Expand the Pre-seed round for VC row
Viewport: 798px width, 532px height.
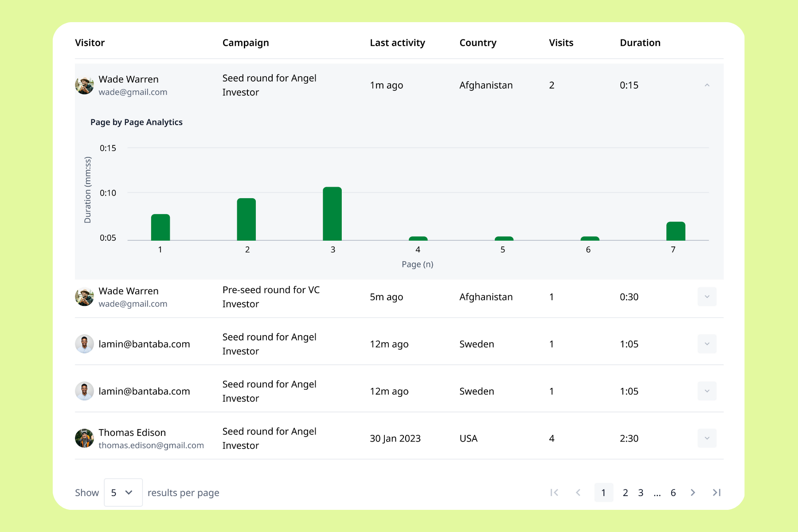(707, 297)
